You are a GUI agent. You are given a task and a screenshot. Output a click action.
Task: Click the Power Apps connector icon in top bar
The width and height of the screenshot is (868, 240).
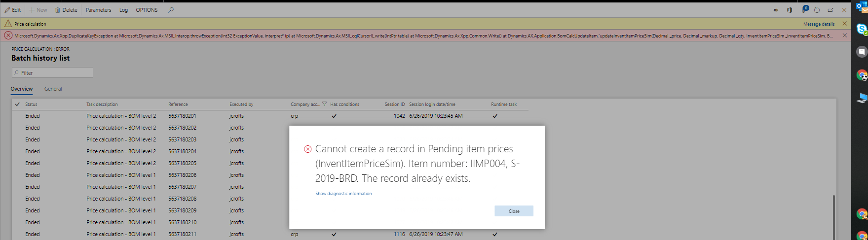(x=776, y=10)
